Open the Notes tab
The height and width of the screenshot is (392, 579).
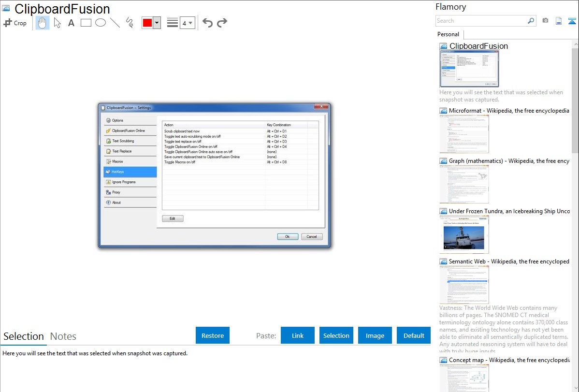pyautogui.click(x=63, y=336)
